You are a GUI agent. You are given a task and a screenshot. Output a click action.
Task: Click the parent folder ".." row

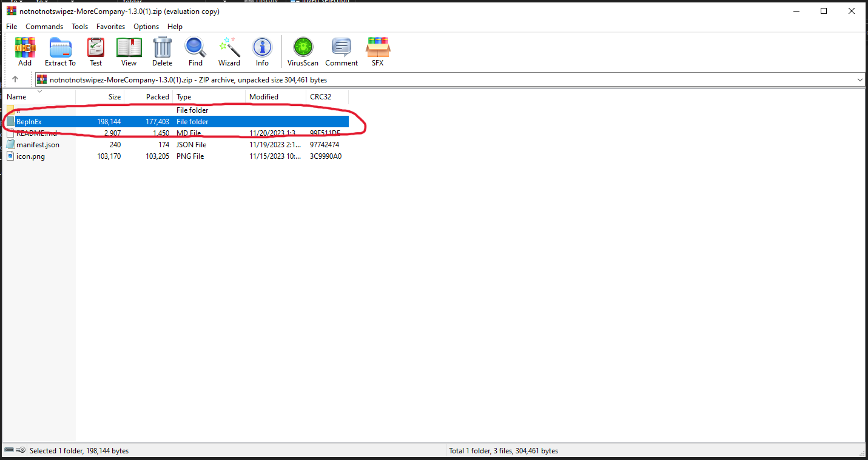[176, 110]
